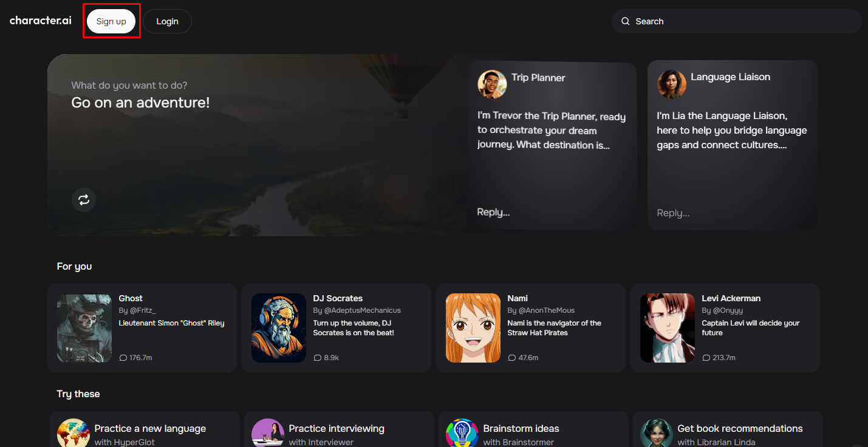Click chat bubble icon beside 8.9k
The height and width of the screenshot is (447, 868).
(318, 358)
